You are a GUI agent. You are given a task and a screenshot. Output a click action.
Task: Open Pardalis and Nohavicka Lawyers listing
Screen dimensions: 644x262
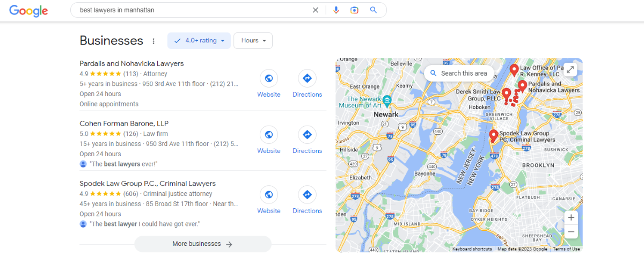point(131,63)
